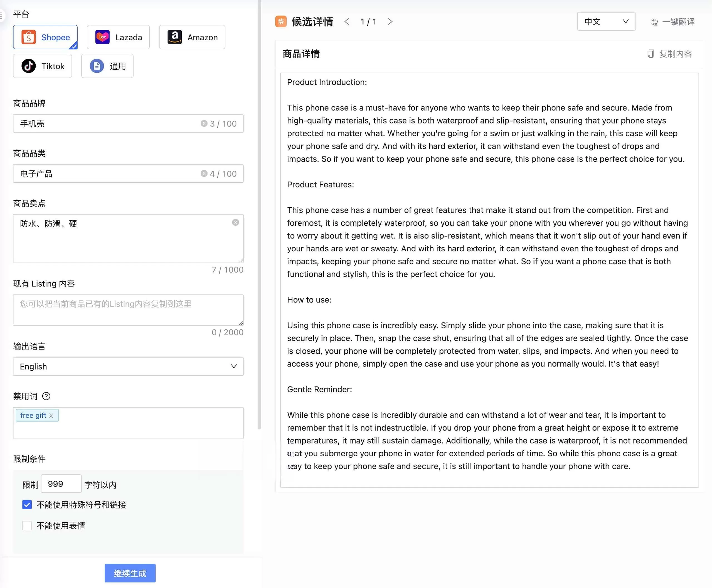Click the 'How to use:' heading text
The width and height of the screenshot is (712, 588).
tap(309, 300)
